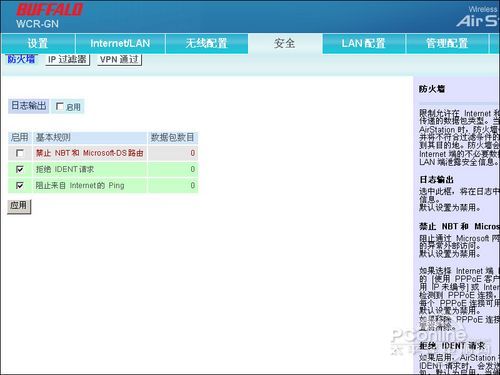Click the 数据包数目 column header
Image resolution: width=500 pixels, height=375 pixels.
tap(173, 137)
